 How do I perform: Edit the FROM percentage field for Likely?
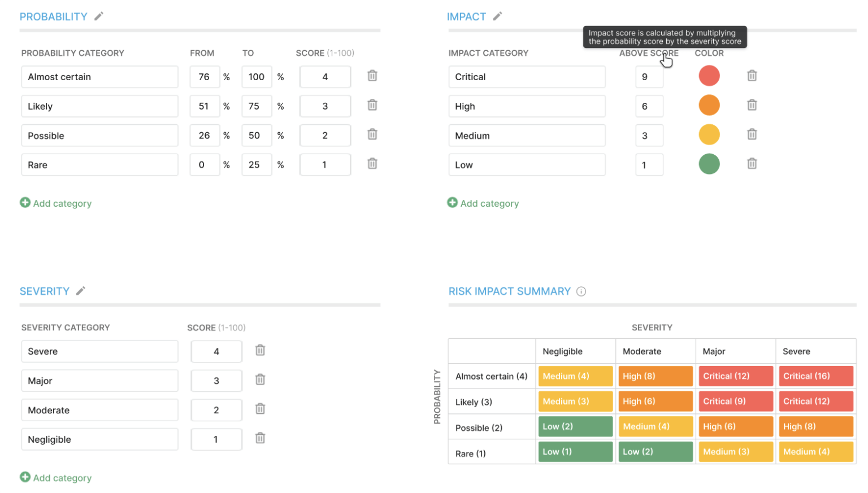click(205, 106)
